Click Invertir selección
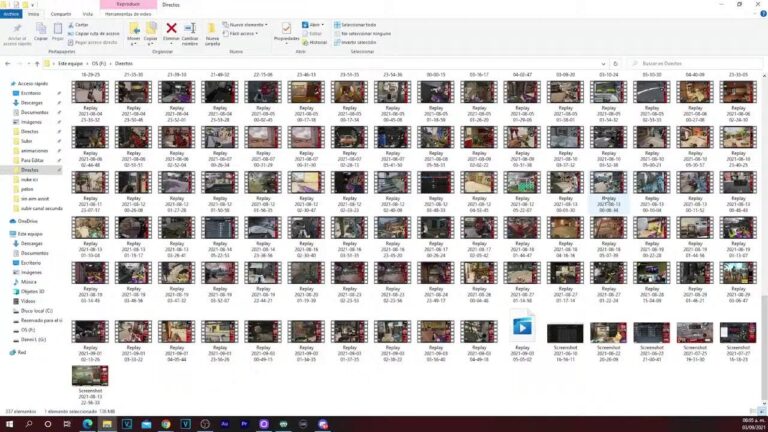 [x=355, y=42]
